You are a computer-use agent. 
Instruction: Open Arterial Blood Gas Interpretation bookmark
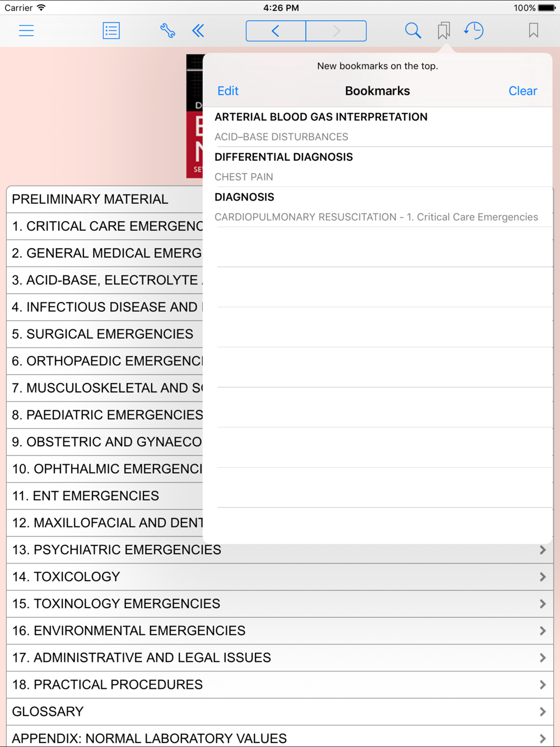click(x=378, y=127)
